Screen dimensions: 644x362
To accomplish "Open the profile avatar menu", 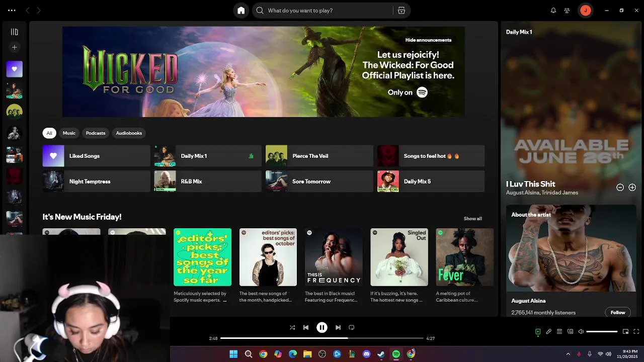I will point(585,10).
